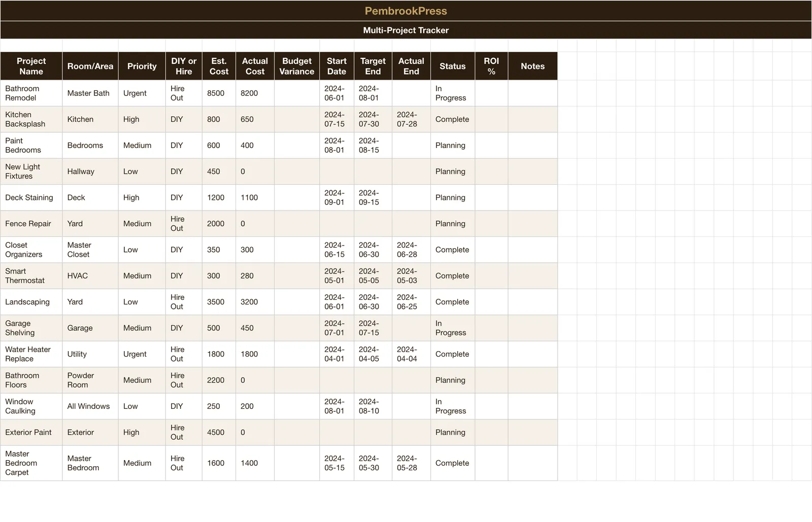This screenshot has height=522, width=812.
Task: Click the Actual Cost column header
Action: point(255,66)
